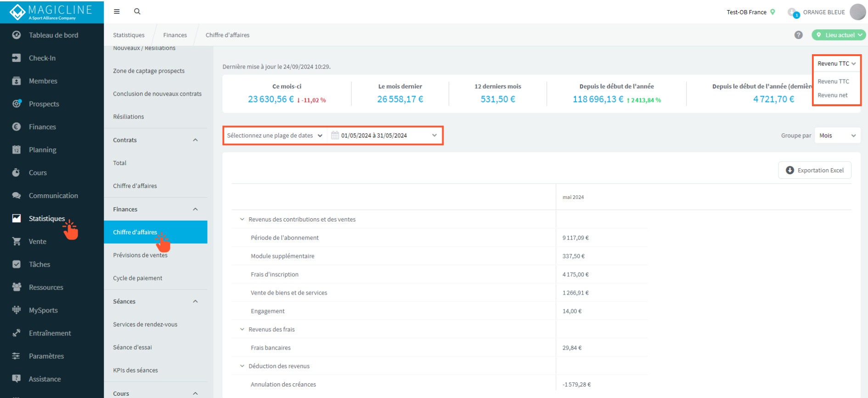Click the Exportation Excel button
Viewport: 868px width, 398px height.
[x=815, y=170]
